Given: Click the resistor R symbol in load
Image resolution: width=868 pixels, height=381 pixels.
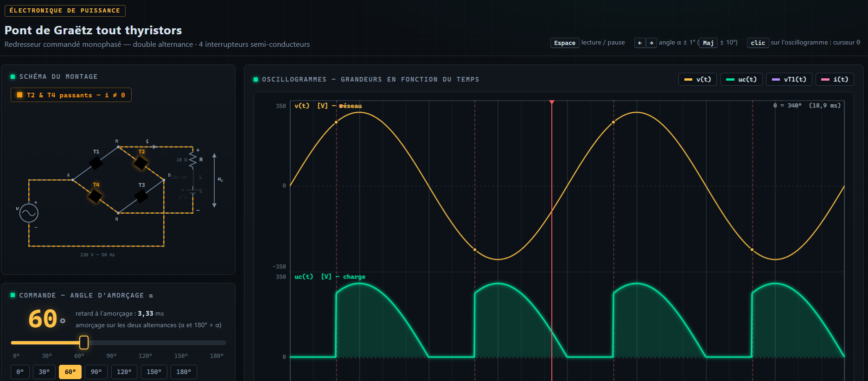Looking at the screenshot, I should [193, 159].
